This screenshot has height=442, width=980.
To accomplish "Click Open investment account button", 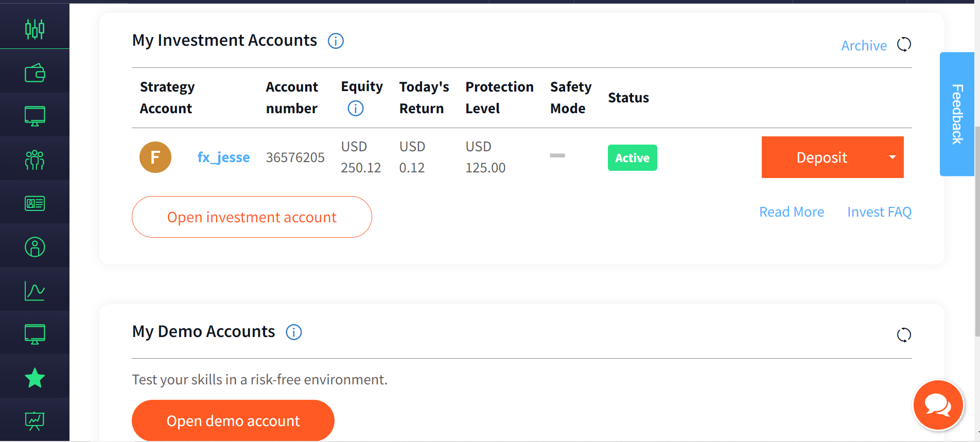I will [x=252, y=217].
